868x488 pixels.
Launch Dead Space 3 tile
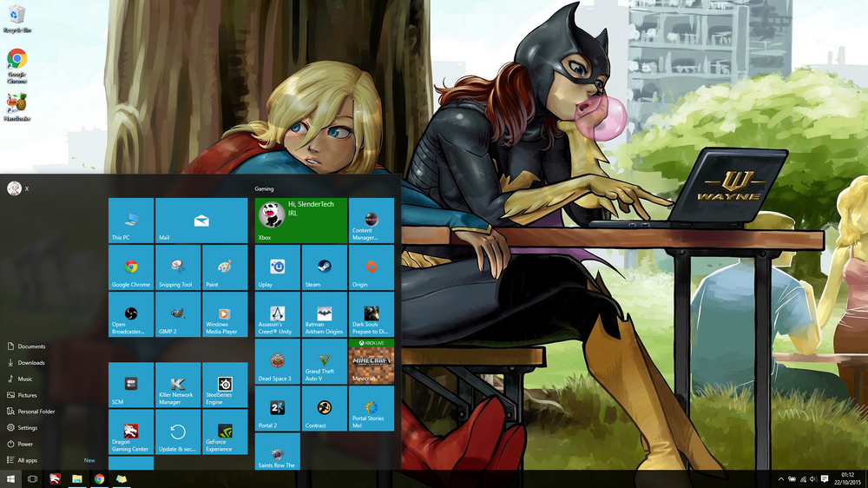coord(278,362)
